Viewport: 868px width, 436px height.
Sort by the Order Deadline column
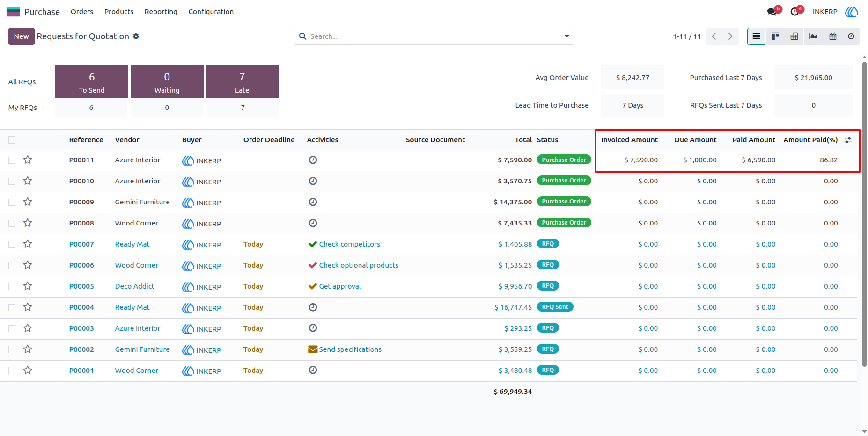coord(269,140)
